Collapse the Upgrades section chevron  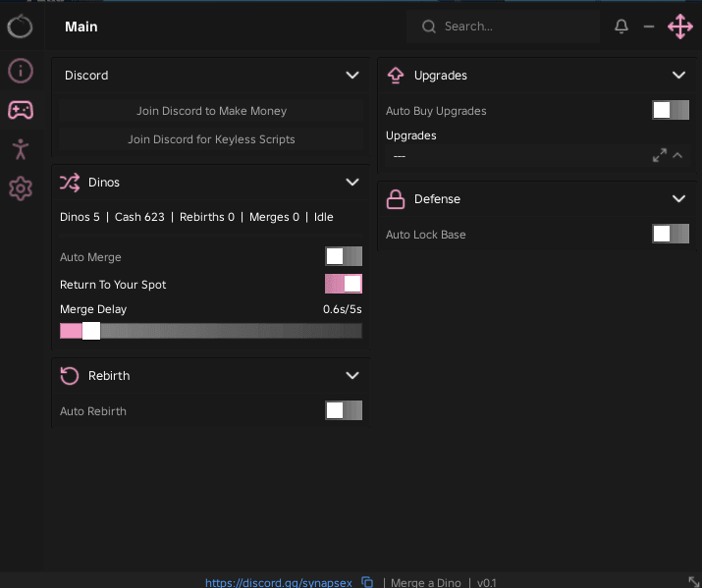point(678,75)
